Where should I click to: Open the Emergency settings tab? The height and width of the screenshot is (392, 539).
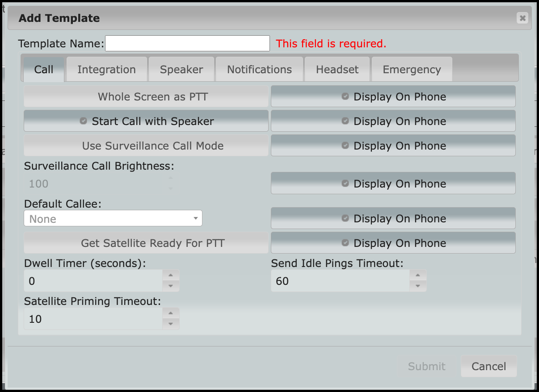click(411, 69)
